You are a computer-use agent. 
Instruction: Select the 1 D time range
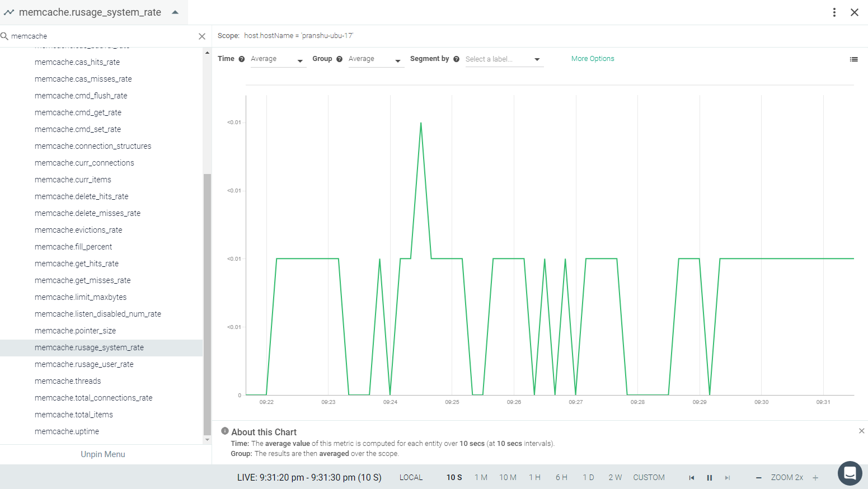click(588, 477)
